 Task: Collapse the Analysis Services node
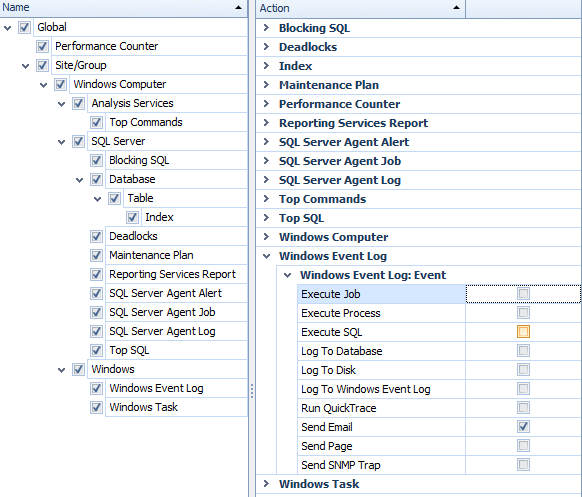coord(62,104)
